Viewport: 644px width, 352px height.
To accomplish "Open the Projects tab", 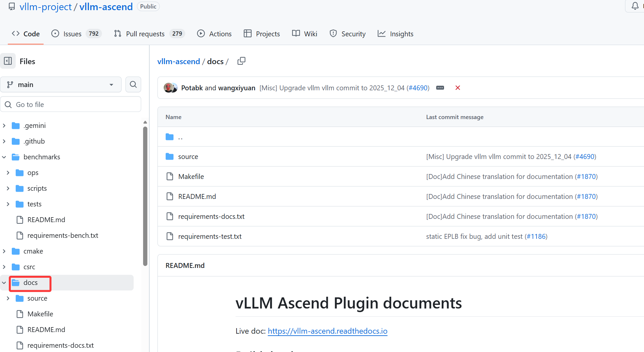I will tap(262, 34).
